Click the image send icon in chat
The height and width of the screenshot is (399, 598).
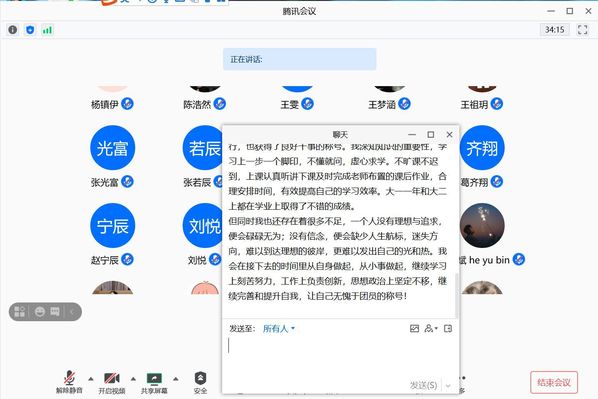(414, 328)
